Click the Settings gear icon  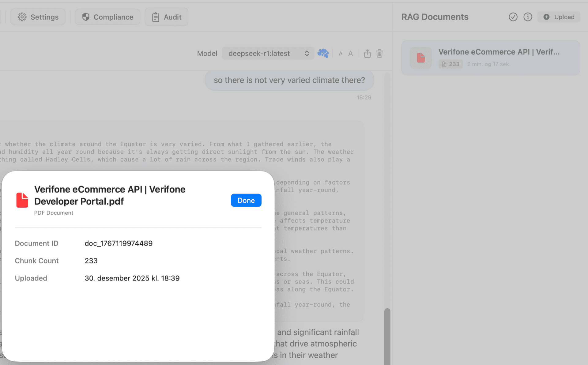[x=22, y=17]
